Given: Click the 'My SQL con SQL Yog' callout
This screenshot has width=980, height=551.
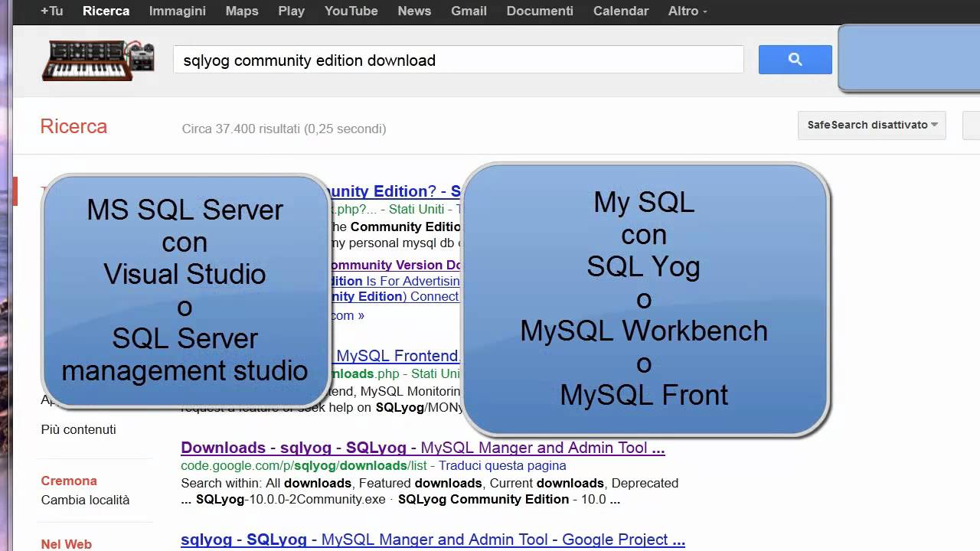Looking at the screenshot, I should [645, 298].
